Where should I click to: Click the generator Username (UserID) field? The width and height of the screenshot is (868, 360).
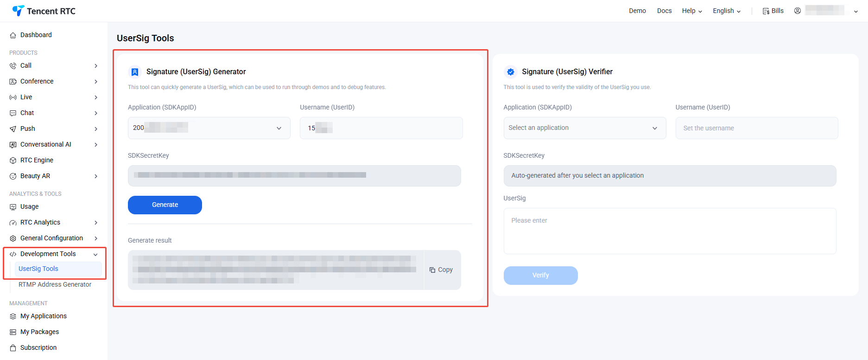tap(381, 128)
